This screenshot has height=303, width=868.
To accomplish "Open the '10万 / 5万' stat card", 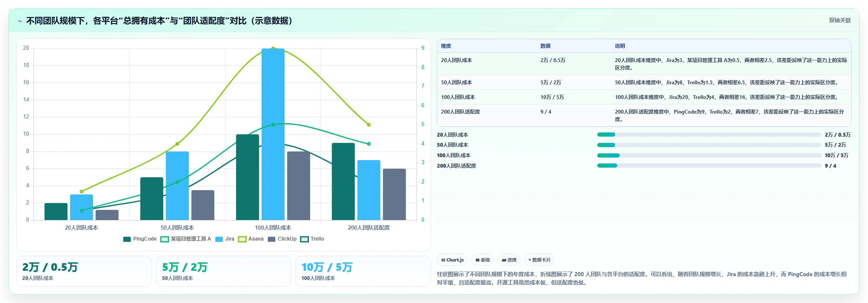I will tap(363, 271).
